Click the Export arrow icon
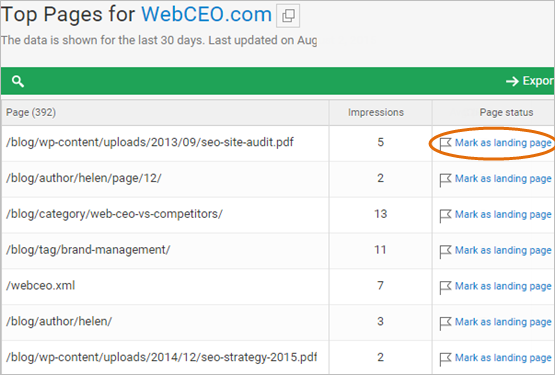This screenshot has width=555, height=375. (512, 81)
